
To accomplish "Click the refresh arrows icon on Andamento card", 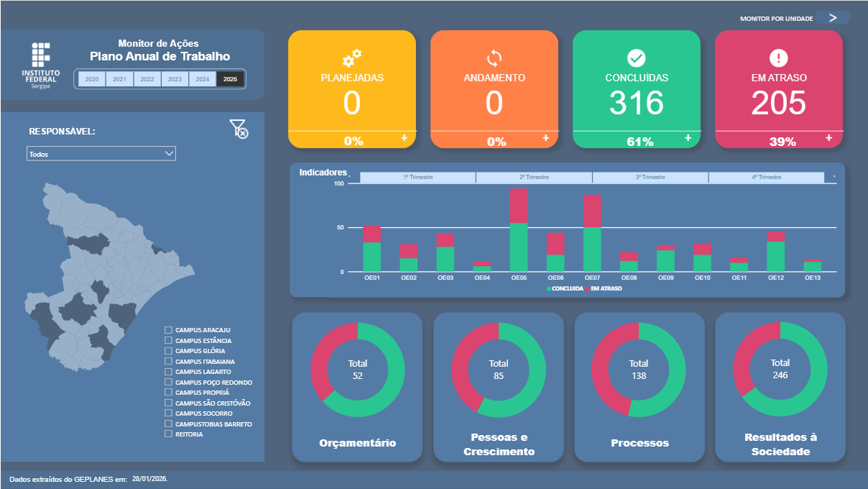I will click(x=494, y=58).
